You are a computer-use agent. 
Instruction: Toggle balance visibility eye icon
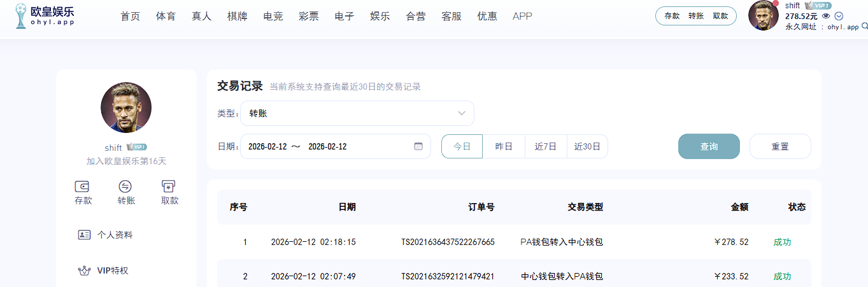(826, 16)
